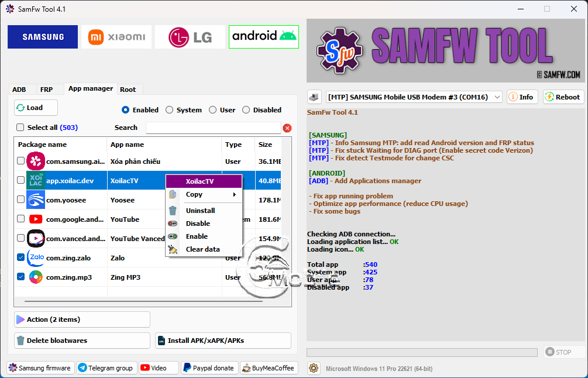This screenshot has height=378, width=588.
Task: Open Action (2 items) menu button
Action: [x=82, y=319]
